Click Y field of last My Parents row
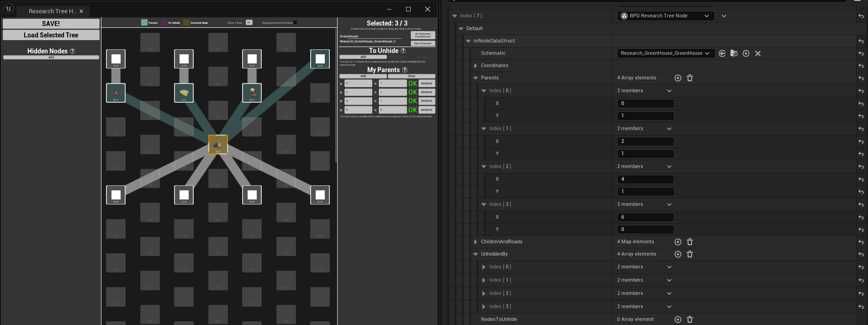The image size is (868, 325). (x=392, y=110)
